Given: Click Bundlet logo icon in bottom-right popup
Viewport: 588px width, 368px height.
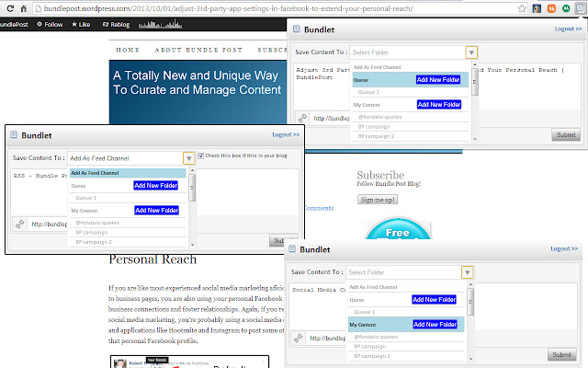Looking at the screenshot, I should pos(292,249).
